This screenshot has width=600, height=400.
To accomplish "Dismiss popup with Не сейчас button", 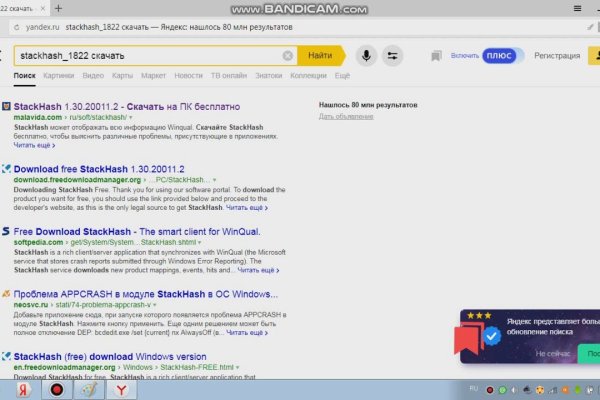I will coord(552,354).
